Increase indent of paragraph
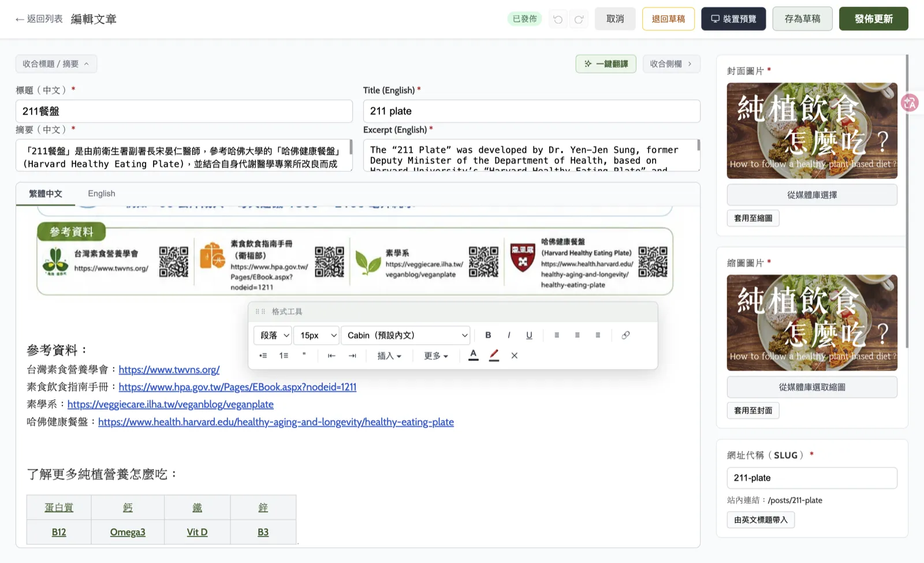 tap(352, 356)
